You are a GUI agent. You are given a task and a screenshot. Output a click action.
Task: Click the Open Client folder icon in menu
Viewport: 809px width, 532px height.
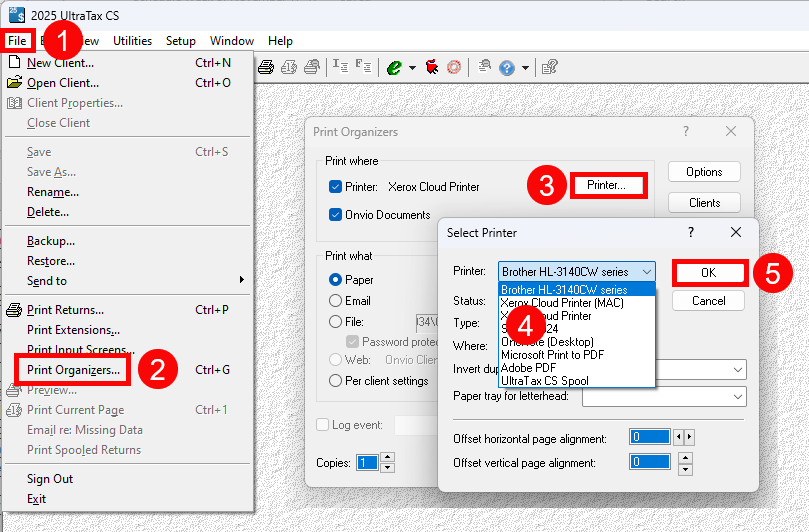click(14, 83)
